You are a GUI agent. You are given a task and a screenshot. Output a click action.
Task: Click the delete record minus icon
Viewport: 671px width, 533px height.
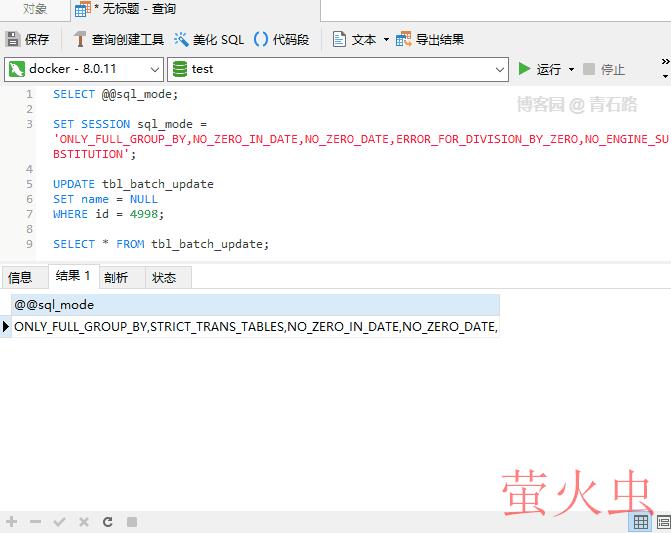click(36, 522)
